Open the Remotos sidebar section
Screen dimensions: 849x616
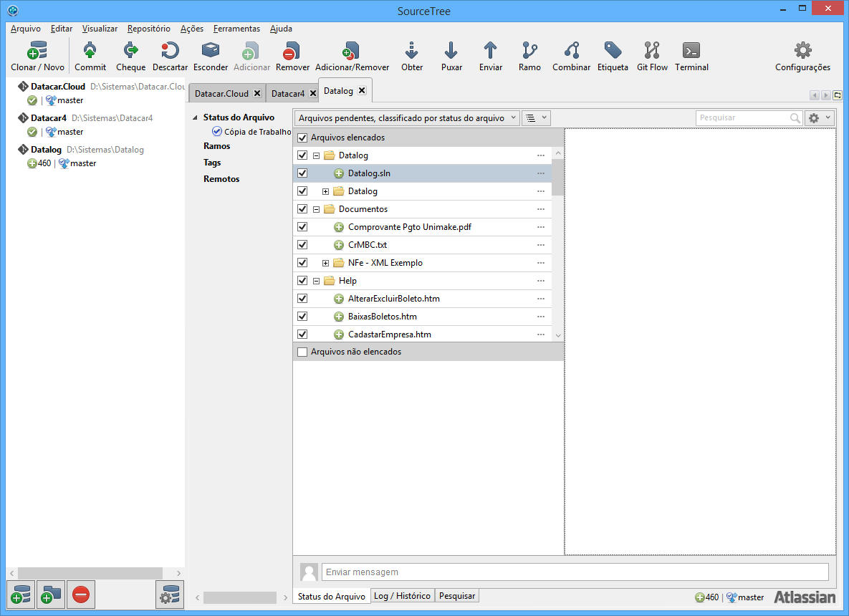[221, 178]
